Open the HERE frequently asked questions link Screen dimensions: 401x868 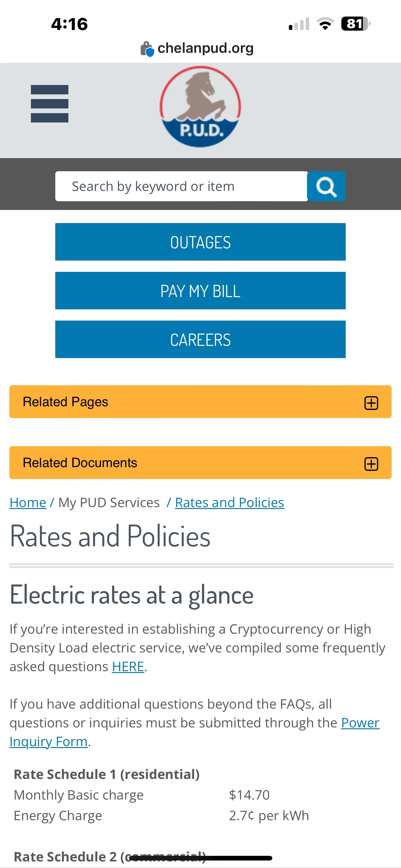[128, 666]
